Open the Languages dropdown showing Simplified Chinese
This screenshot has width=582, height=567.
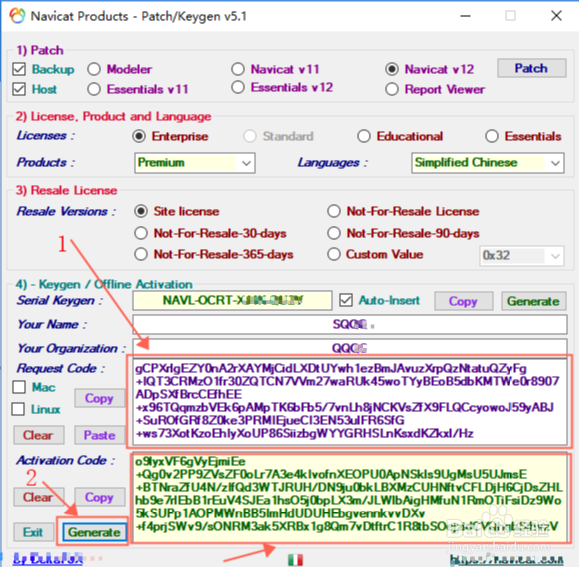click(488, 163)
